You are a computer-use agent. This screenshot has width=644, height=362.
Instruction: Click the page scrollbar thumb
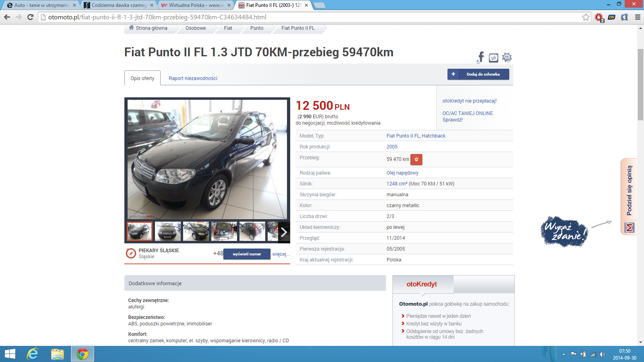pos(640,84)
